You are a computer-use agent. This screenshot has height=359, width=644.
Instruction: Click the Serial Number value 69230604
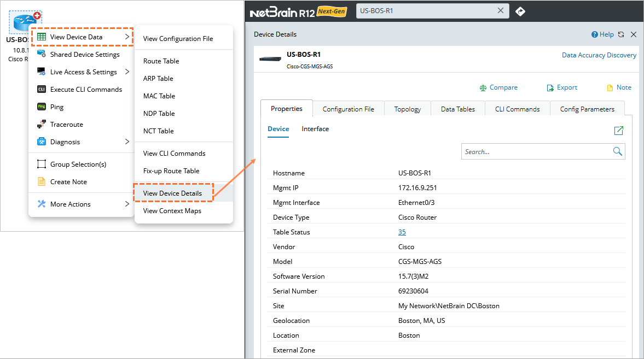coord(413,291)
